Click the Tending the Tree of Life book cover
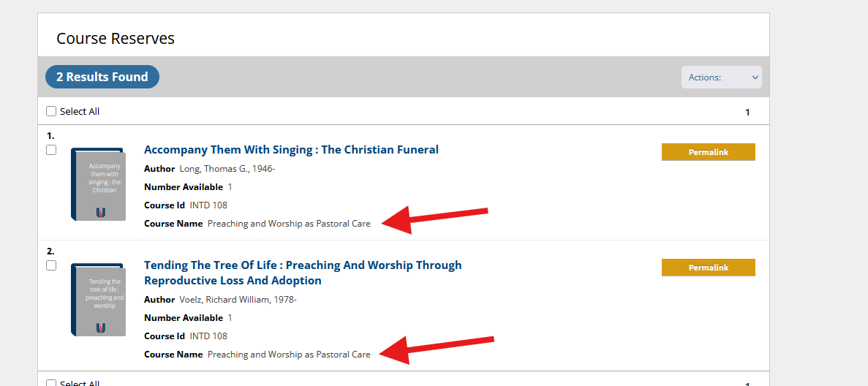 pyautogui.click(x=98, y=300)
